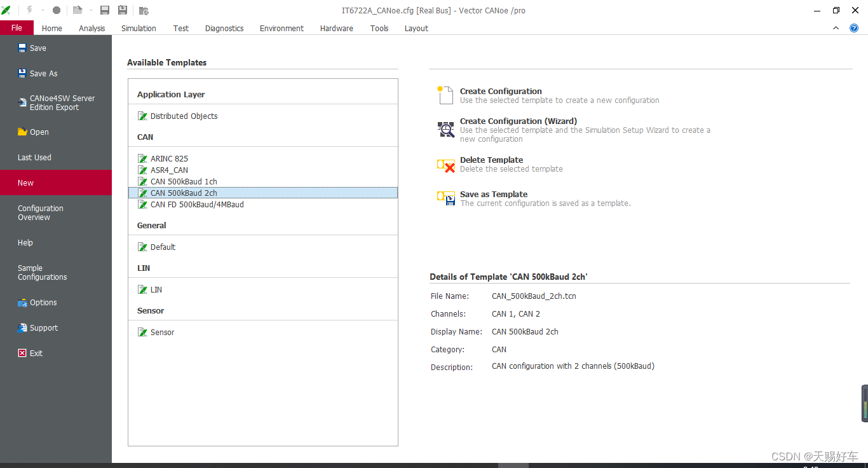868x468 pixels.
Task: Click the CANoe4SW Server Edition Export icon
Action: pos(22,102)
